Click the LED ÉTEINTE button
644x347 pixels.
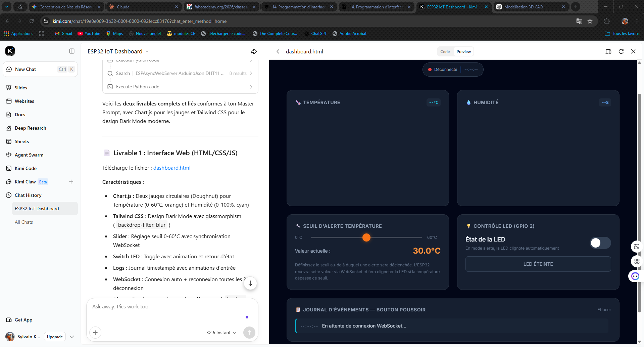pyautogui.click(x=538, y=264)
